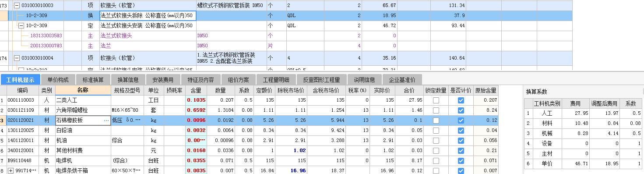
Task: Show the 工程量明细 tab
Action: pos(276,80)
